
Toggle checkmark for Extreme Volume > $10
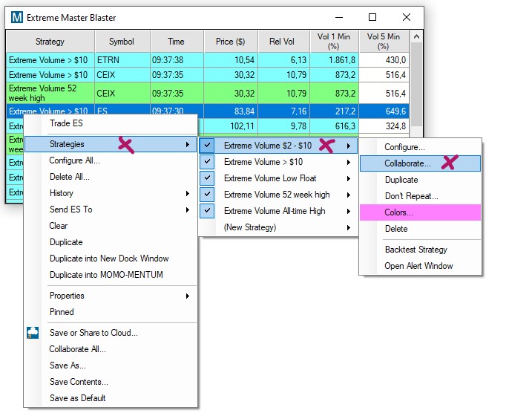click(208, 162)
